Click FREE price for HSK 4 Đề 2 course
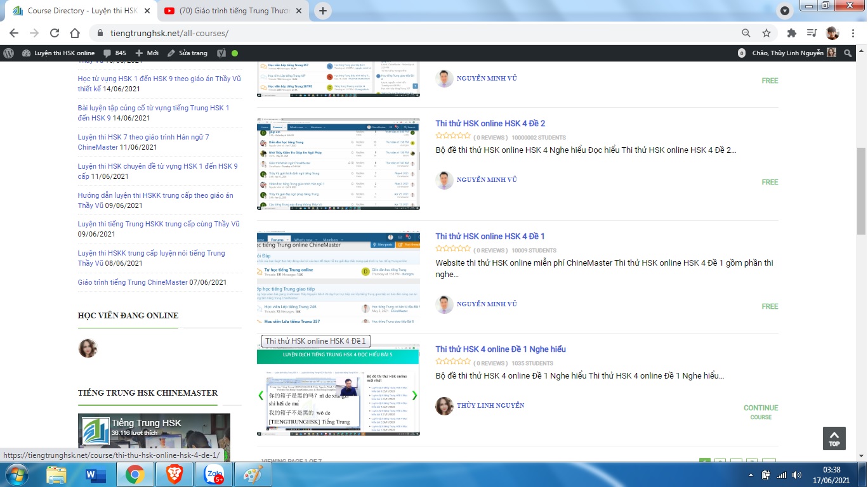This screenshot has height=487, width=868. pyautogui.click(x=770, y=182)
